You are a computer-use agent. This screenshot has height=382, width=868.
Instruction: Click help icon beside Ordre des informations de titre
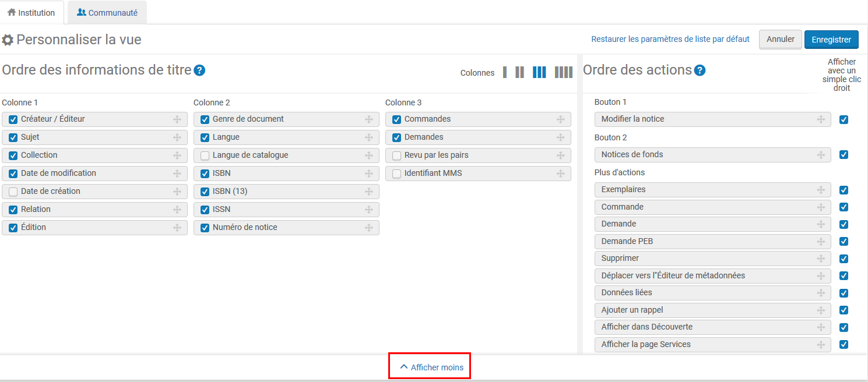pyautogui.click(x=199, y=70)
